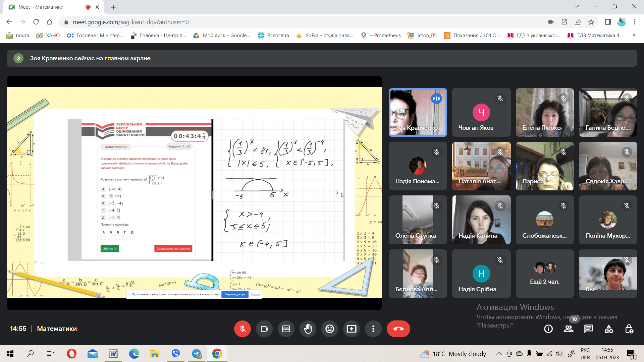Open 'Мой диск – Google' bookmark
The width and height of the screenshot is (644, 362).
[x=222, y=35]
